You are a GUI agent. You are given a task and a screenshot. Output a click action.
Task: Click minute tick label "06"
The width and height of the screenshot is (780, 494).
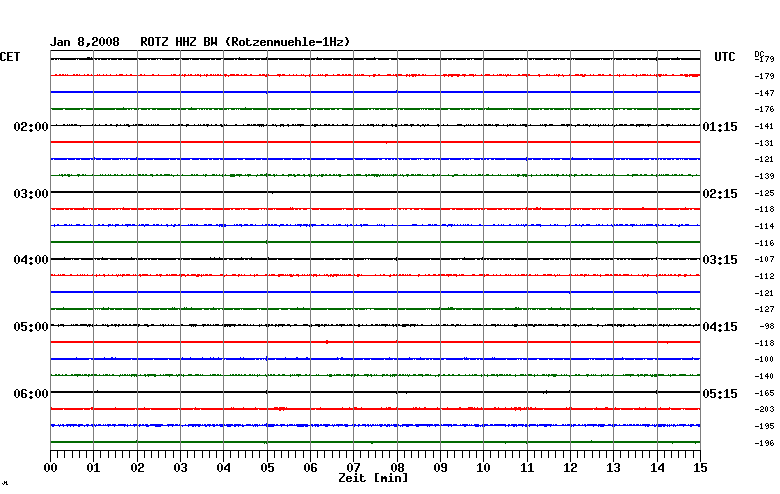click(310, 468)
